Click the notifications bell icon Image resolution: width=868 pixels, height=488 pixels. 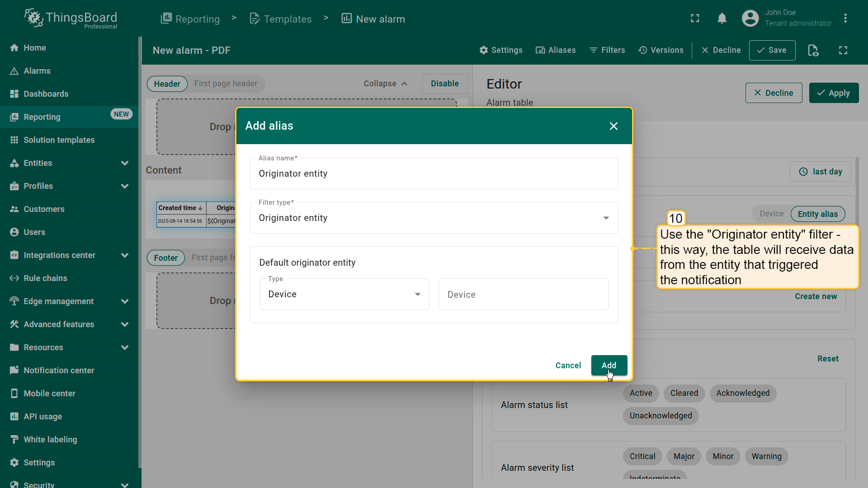click(722, 19)
